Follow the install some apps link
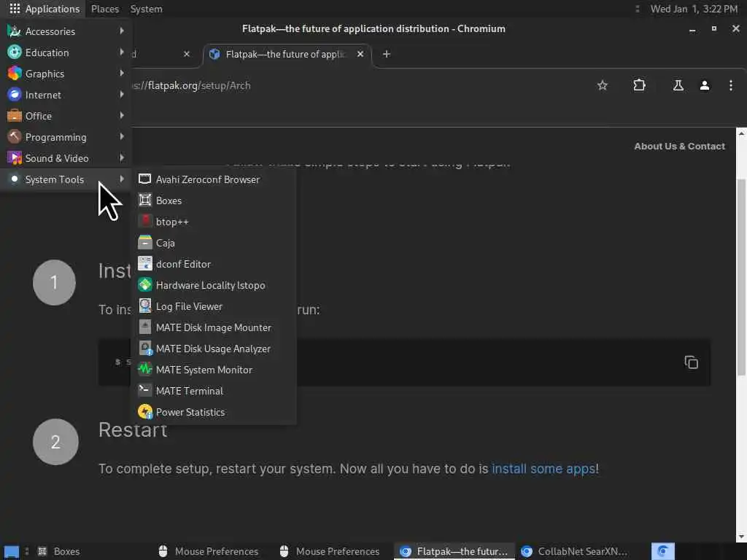Screen dimensions: 747x560 pos(543,469)
